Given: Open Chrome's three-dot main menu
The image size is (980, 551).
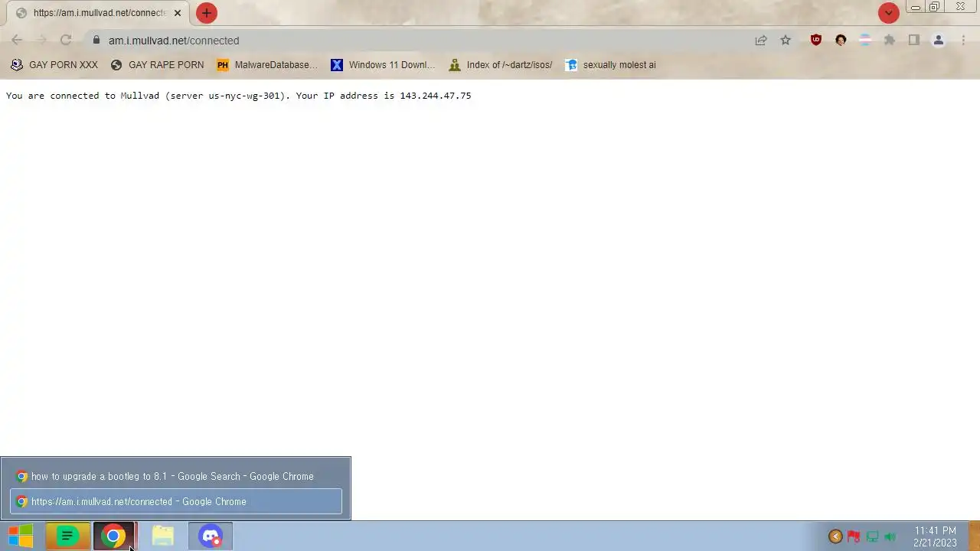Looking at the screenshot, I should click(963, 41).
